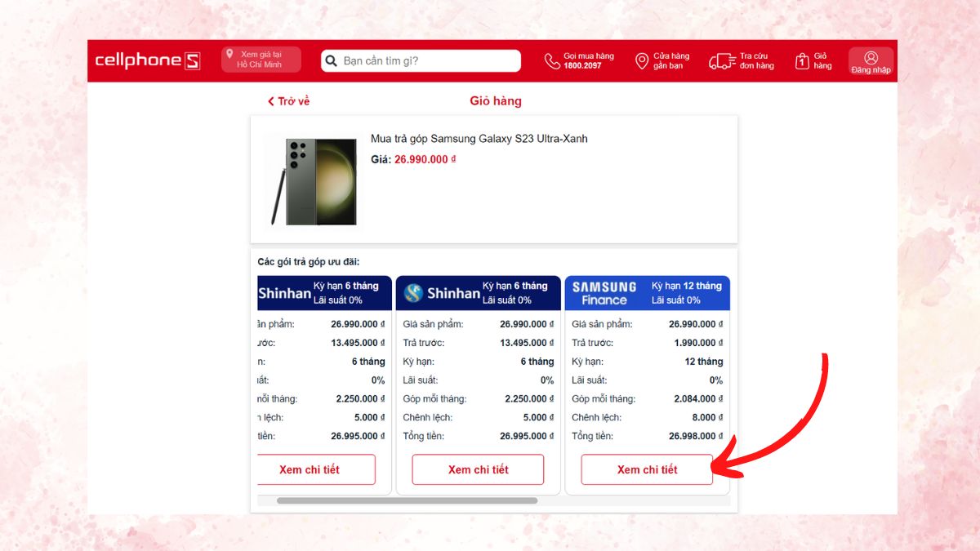Focus the 'Bạn cần tìm gì?' search field
Viewport: 980px width, 551px height.
click(421, 60)
